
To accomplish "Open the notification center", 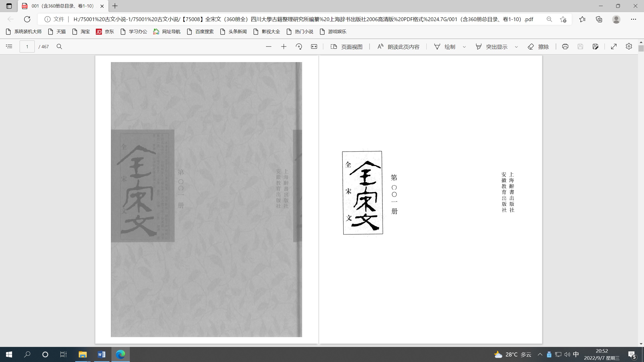I will pyautogui.click(x=632, y=355).
